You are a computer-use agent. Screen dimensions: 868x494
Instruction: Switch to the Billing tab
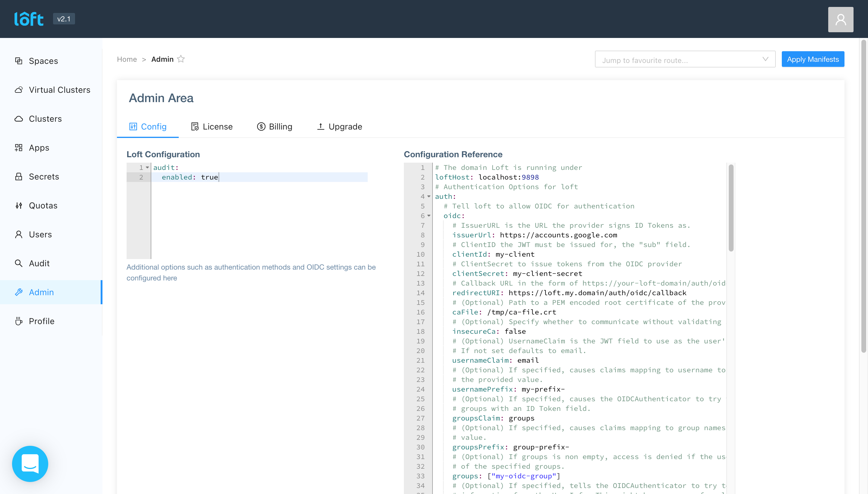click(274, 127)
